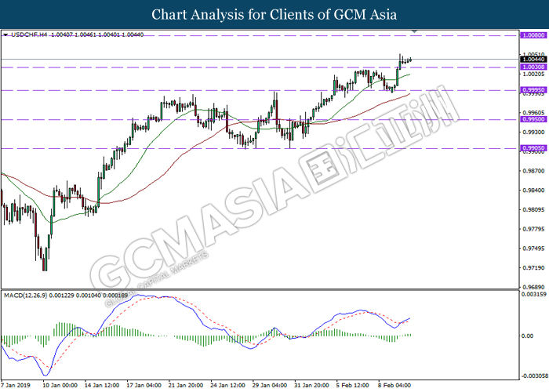Viewport: 549px width, 392px height.
Task: Click the 21 Jan 20:00 time label
Action: (x=186, y=386)
